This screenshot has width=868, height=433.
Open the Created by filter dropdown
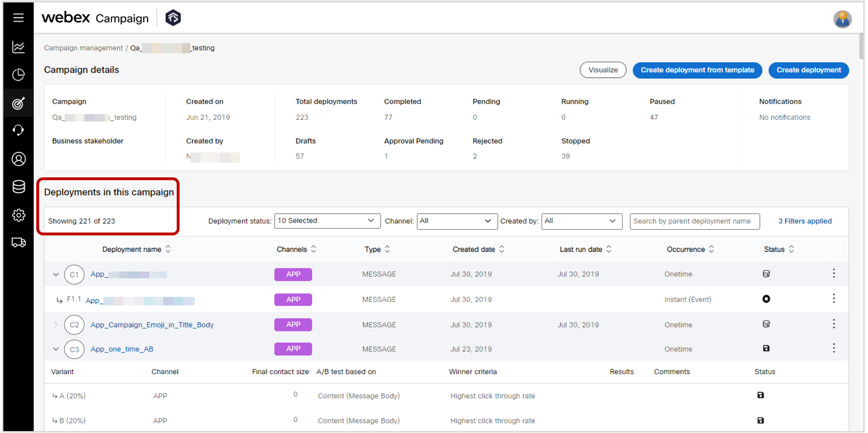(x=581, y=221)
